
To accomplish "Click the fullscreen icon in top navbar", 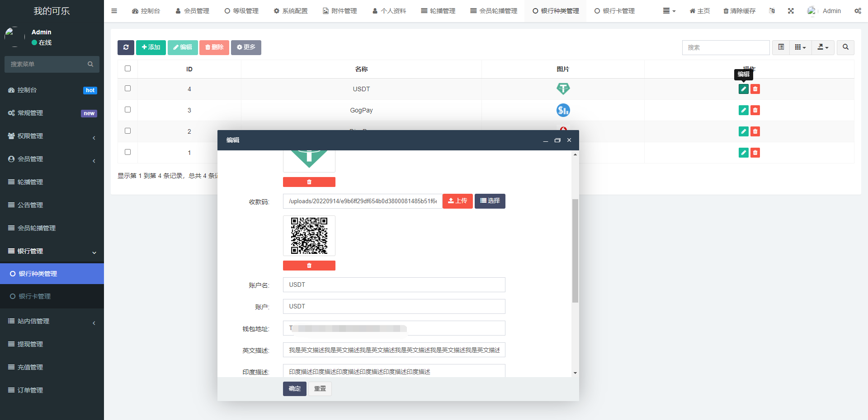I will (x=791, y=11).
